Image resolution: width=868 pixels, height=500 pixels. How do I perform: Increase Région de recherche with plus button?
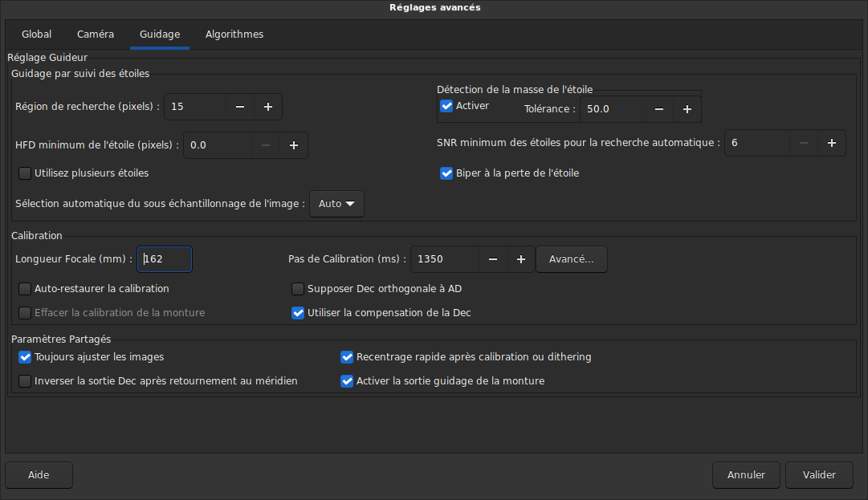(x=268, y=106)
